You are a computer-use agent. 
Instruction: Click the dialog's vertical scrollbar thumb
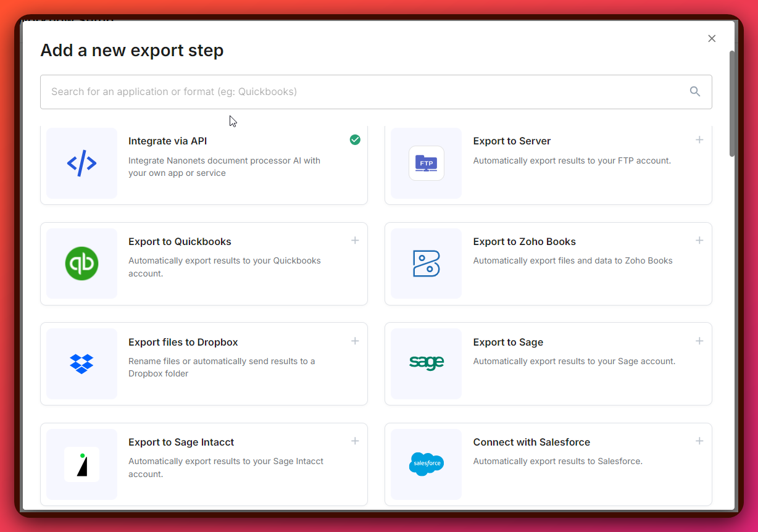(x=732, y=103)
